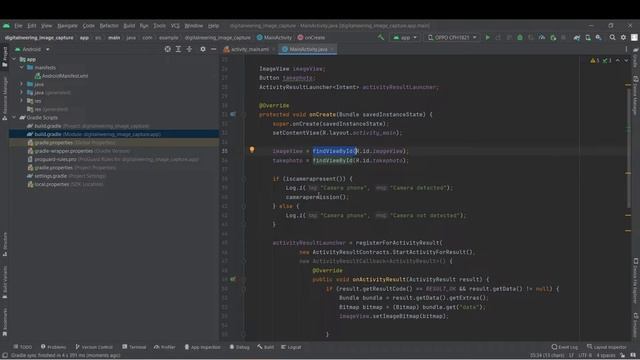
Task: Run the app with green play button
Action: (487, 38)
